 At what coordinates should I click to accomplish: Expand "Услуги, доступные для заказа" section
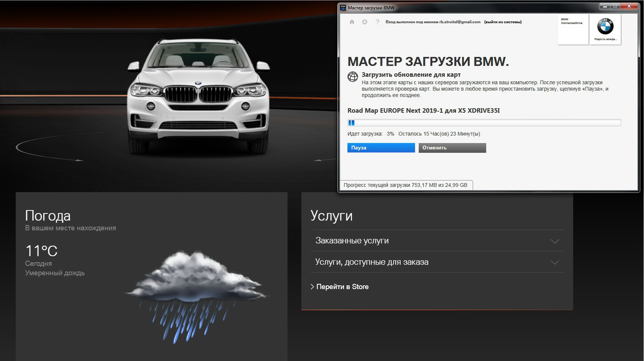tap(437, 262)
